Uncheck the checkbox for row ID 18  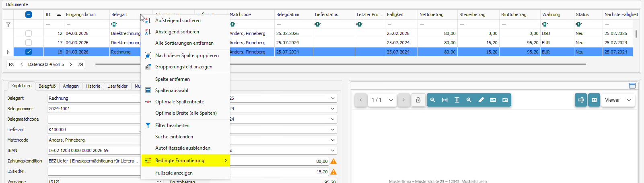click(x=29, y=52)
